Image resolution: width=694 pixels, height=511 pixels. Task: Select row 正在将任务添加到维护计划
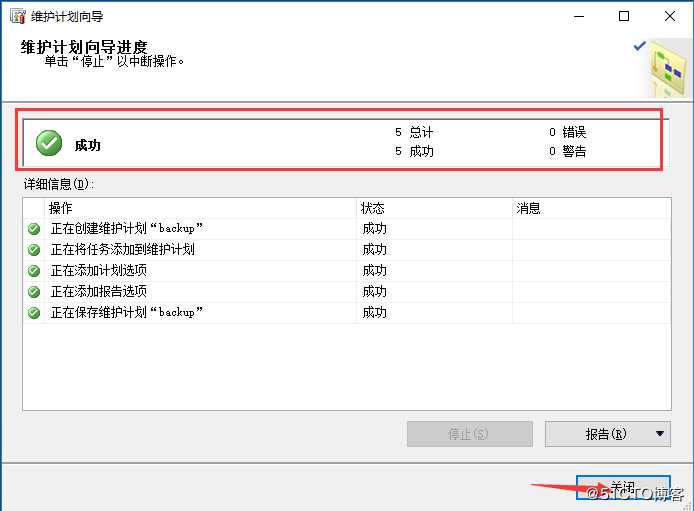[347, 250]
